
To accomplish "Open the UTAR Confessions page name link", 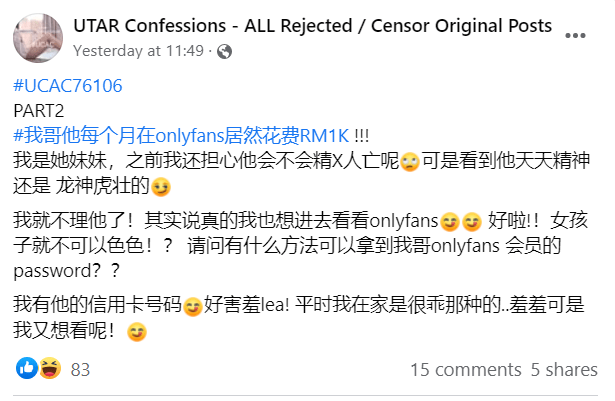I will click(313, 26).
